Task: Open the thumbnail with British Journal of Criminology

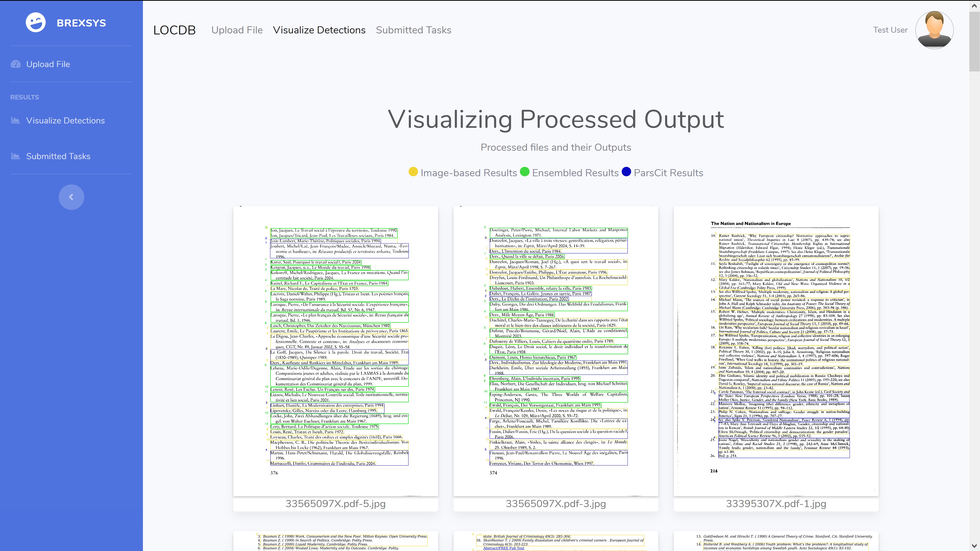Action: pyautogui.click(x=556, y=541)
